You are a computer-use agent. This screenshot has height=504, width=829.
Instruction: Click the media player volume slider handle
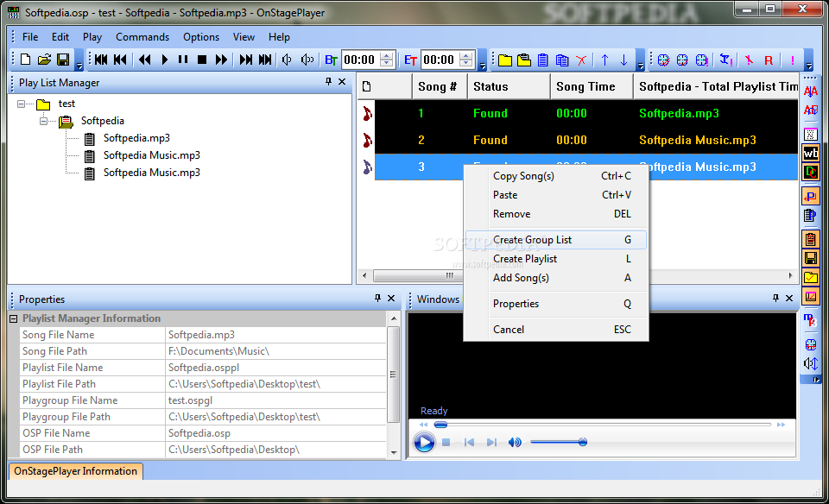tap(583, 442)
